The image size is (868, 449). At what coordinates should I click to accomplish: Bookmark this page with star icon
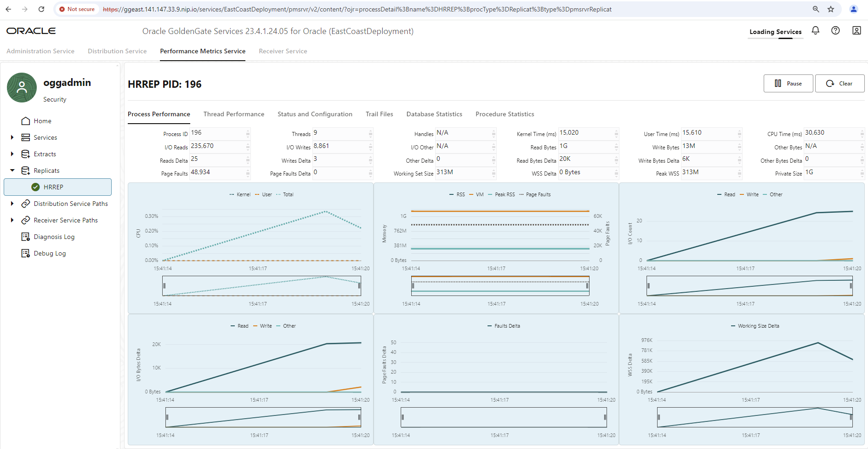[831, 9]
